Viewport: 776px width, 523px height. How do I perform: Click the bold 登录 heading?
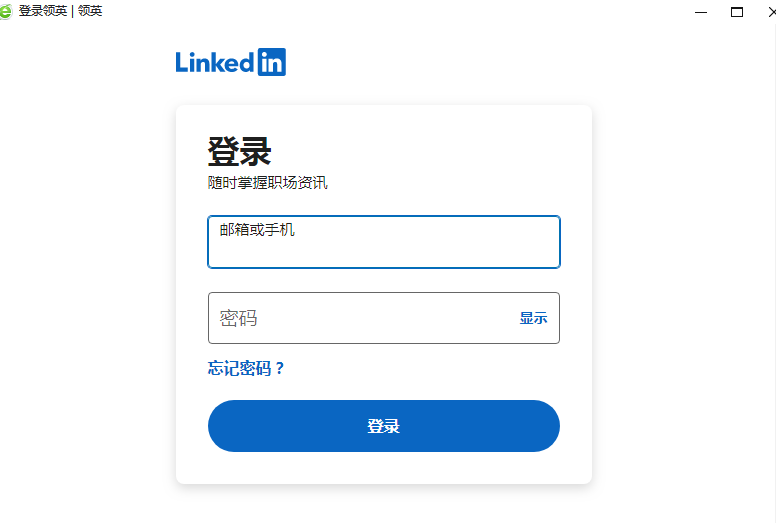pos(239,151)
